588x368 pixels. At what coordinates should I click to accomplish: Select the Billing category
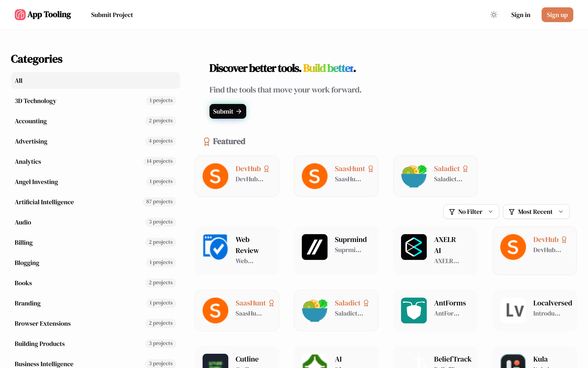(96, 242)
